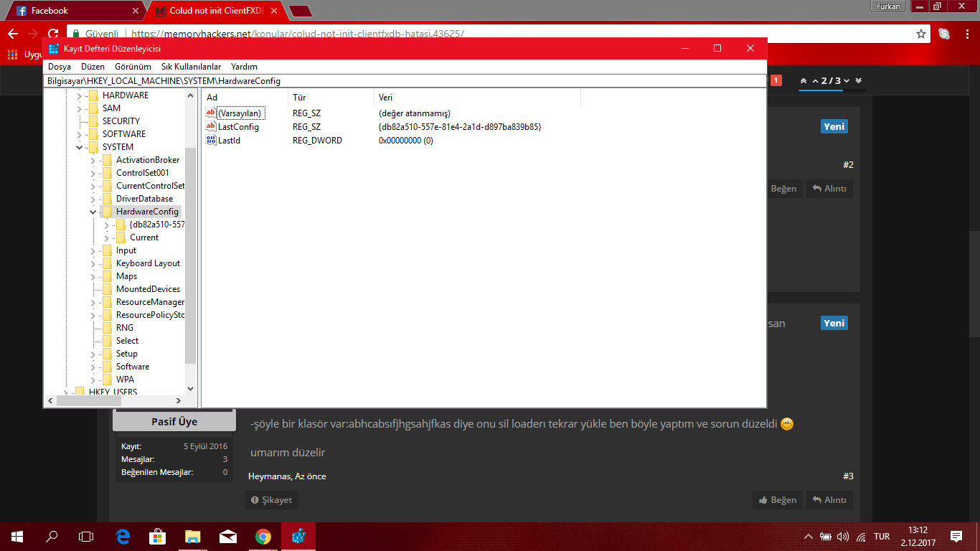The image size is (980, 551).
Task: Sort by the Ad column header
Action: (x=245, y=98)
